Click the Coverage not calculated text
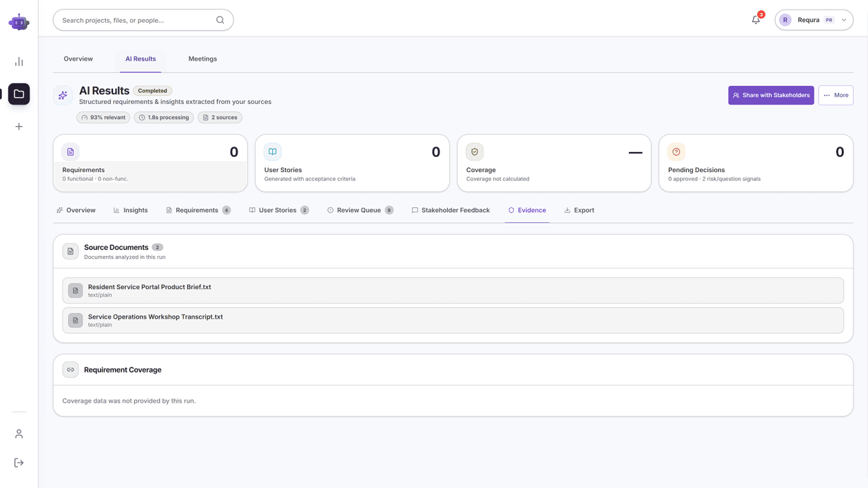This screenshot has height=488, width=868. [x=497, y=179]
